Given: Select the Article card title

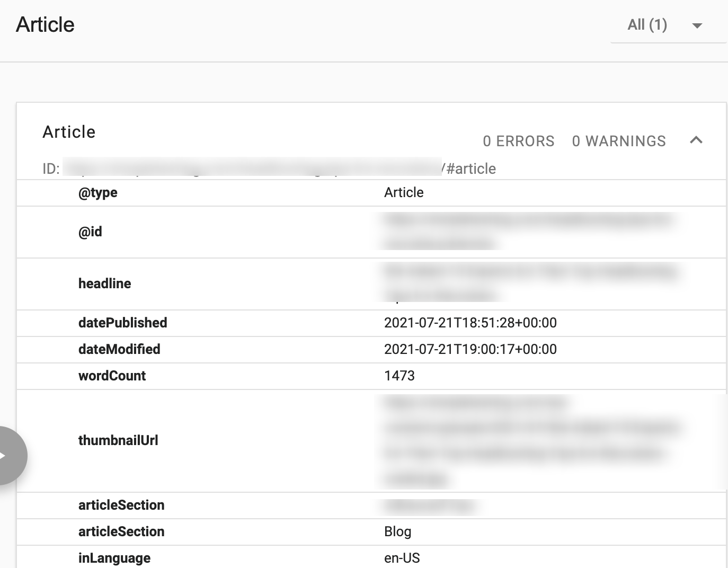Looking at the screenshot, I should pos(69,132).
